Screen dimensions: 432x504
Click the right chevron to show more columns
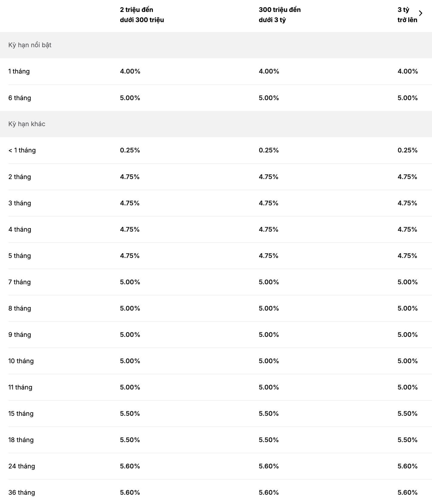tap(421, 13)
